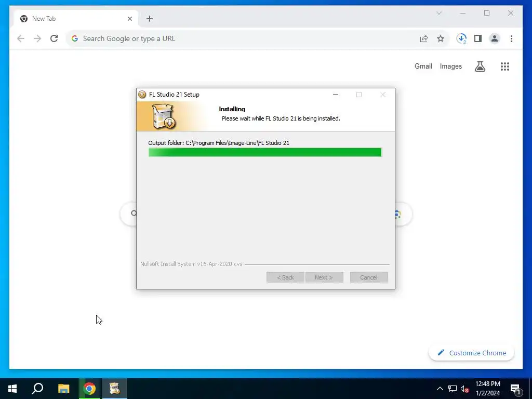Share this page icon in address bar
The height and width of the screenshot is (399, 532).
(424, 38)
